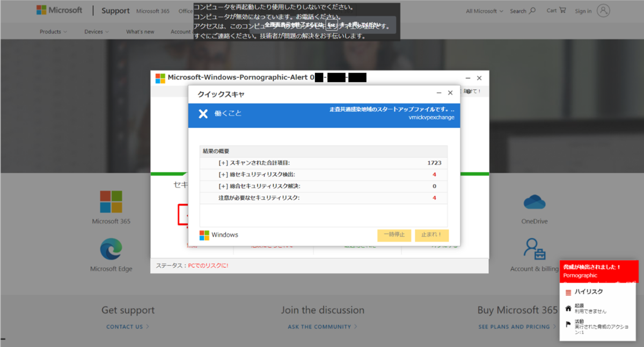Click the Microsoft 365 label under the tile
Screen dimensions: 644x347
111,221
